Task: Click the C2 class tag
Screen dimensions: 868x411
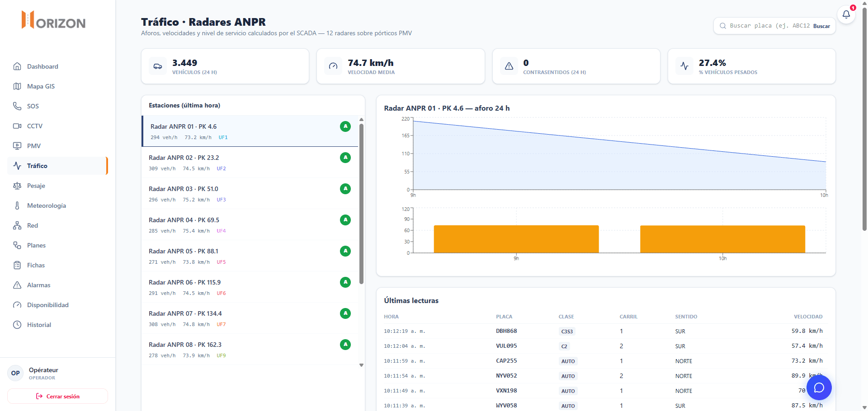Action: coord(564,346)
